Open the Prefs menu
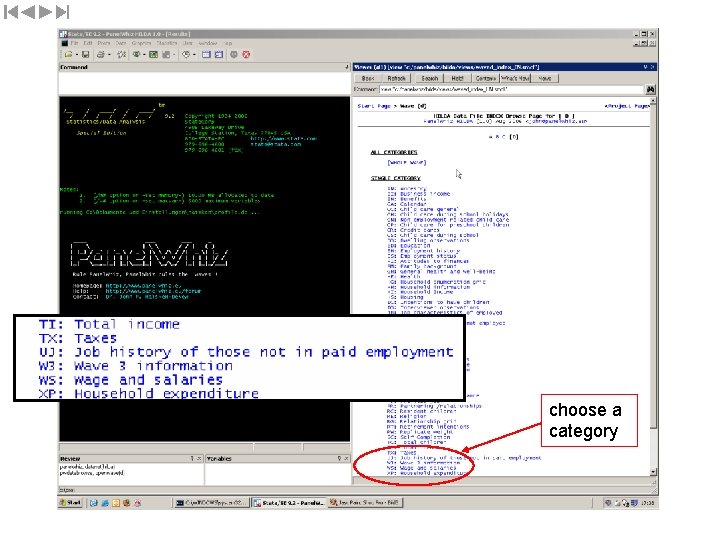Image resolution: width=720 pixels, height=540 pixels. click(104, 43)
